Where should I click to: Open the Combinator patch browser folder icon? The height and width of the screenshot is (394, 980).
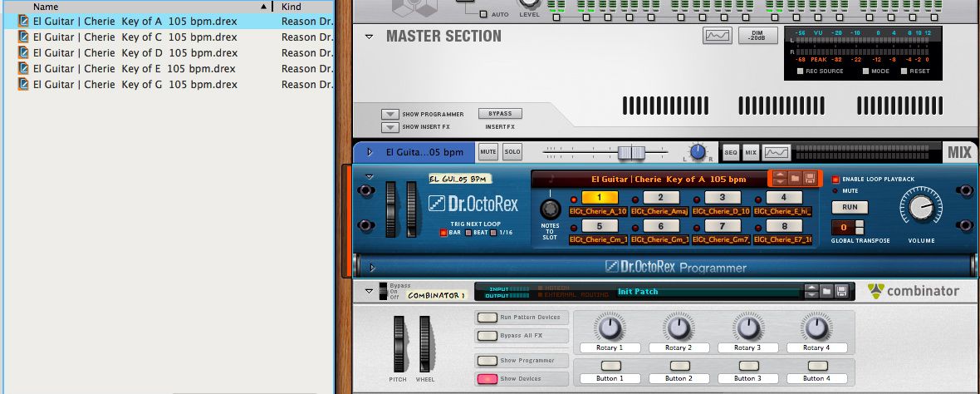pos(826,291)
